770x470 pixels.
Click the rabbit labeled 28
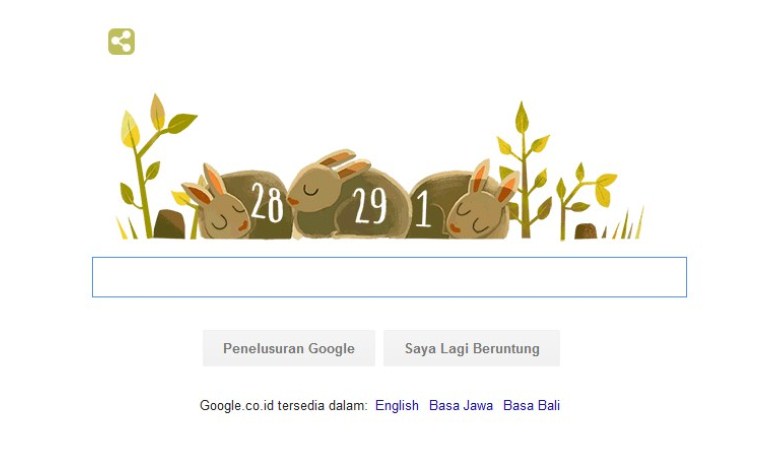click(238, 202)
